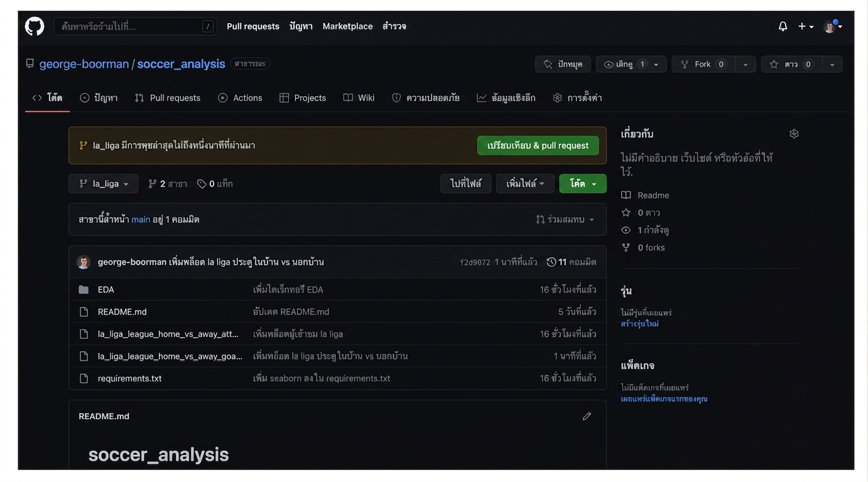
Task: Open the ร่วมสมทบ contribute dropdown
Action: tap(565, 220)
